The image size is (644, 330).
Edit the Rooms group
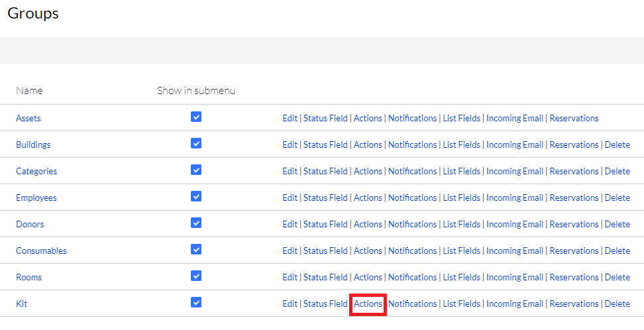(x=290, y=277)
